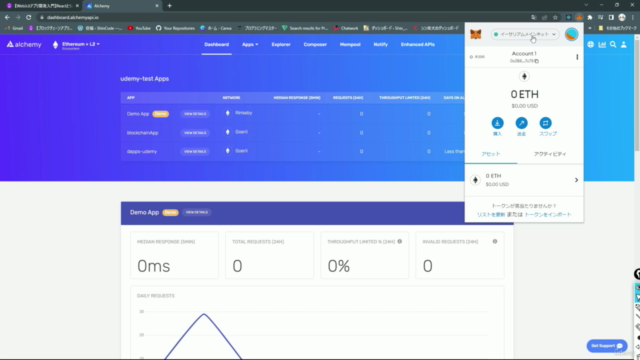
Task: View details for blockchainApp row
Action: click(x=195, y=133)
